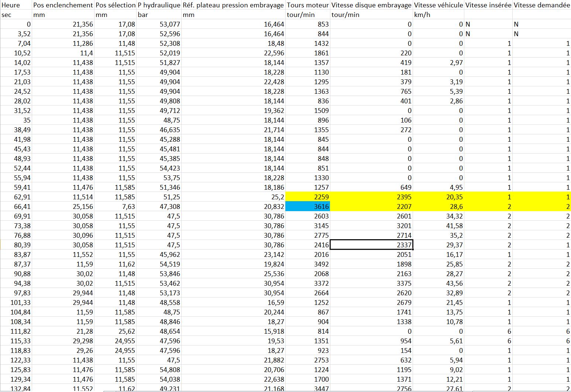Click vehicle speed cell 2,97
The width and height of the screenshot is (571, 392).
(x=438, y=62)
